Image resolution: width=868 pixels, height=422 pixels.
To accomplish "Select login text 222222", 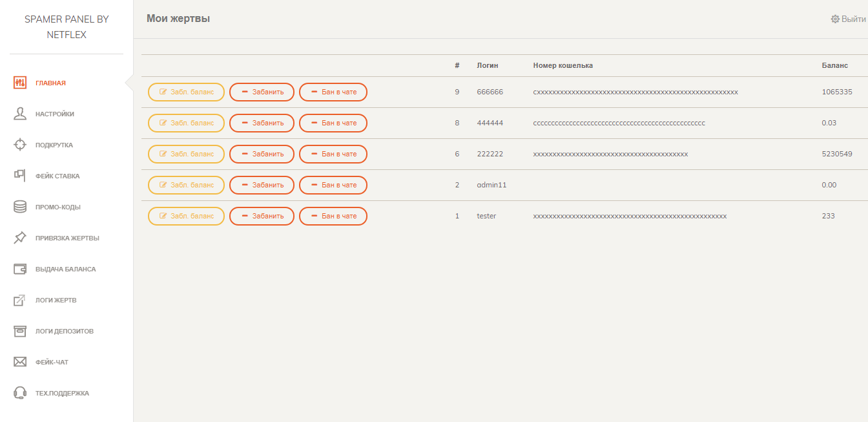I will (490, 154).
